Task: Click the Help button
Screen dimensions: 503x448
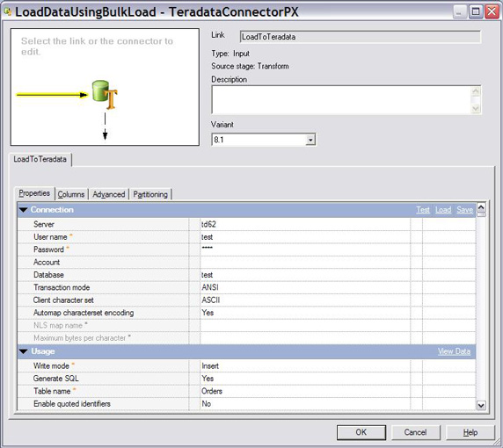Action: point(470,432)
